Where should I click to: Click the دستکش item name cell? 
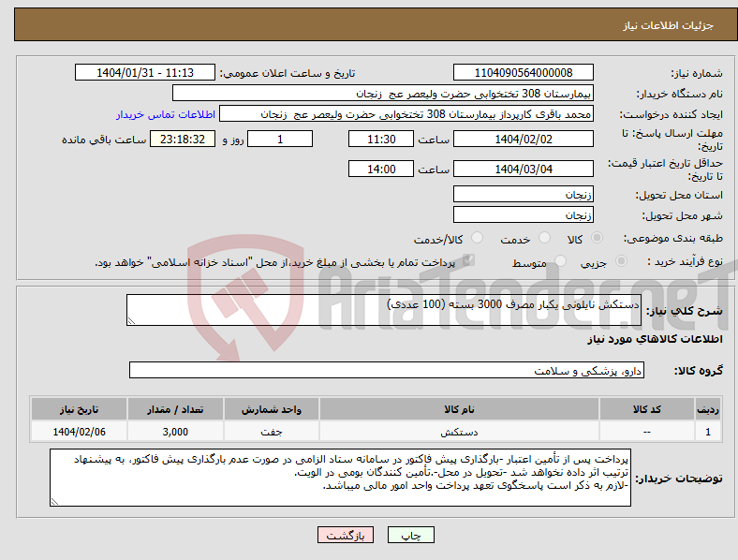459,432
